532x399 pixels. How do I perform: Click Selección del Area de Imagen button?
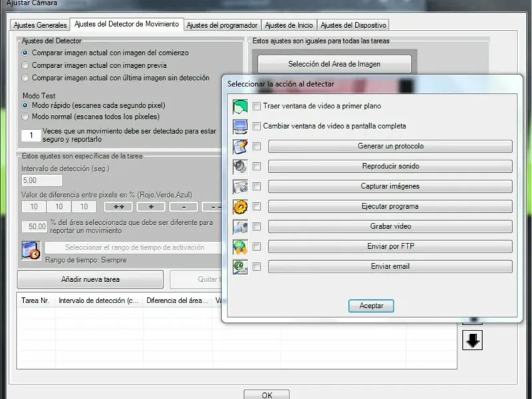click(x=334, y=64)
